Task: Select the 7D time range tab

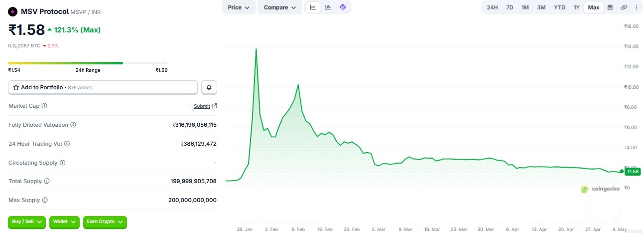Action: click(510, 7)
